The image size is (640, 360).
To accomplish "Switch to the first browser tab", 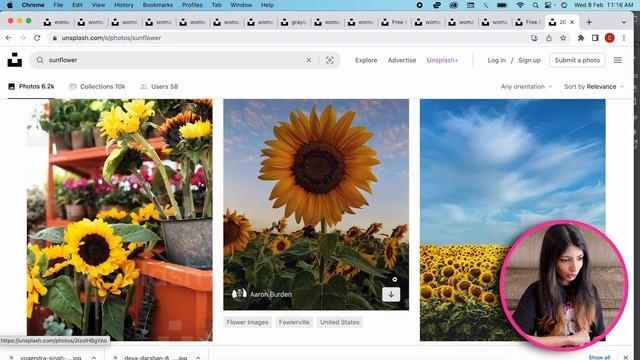I will (x=57, y=22).
